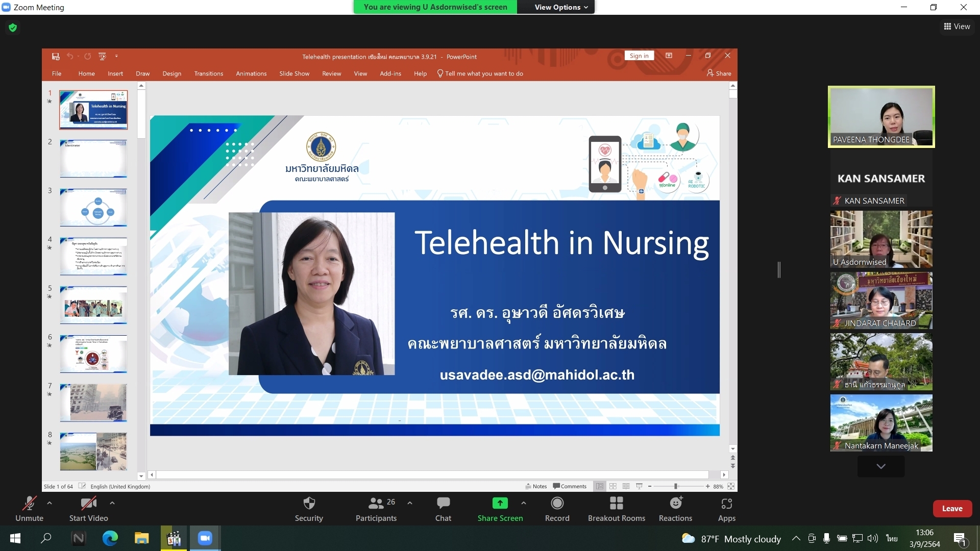The width and height of the screenshot is (980, 551).
Task: Select the U Asdornwised video tile
Action: coord(881,239)
